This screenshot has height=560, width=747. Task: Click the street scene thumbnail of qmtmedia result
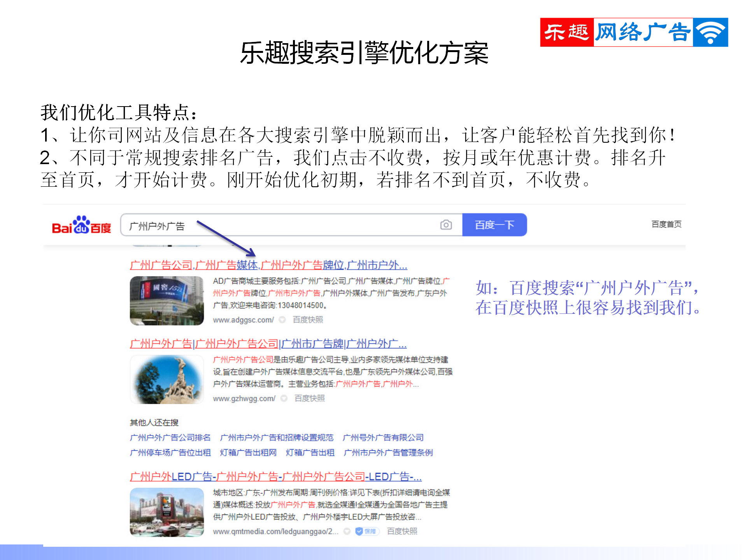click(167, 512)
